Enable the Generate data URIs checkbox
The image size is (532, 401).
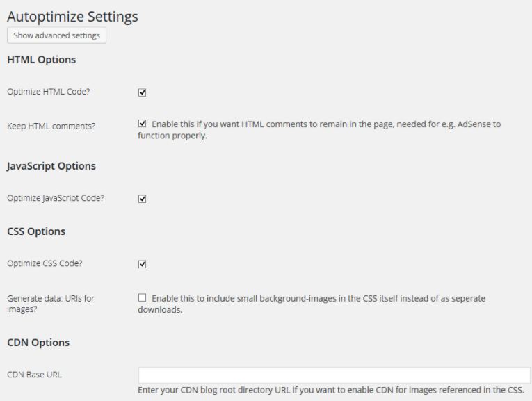click(143, 298)
